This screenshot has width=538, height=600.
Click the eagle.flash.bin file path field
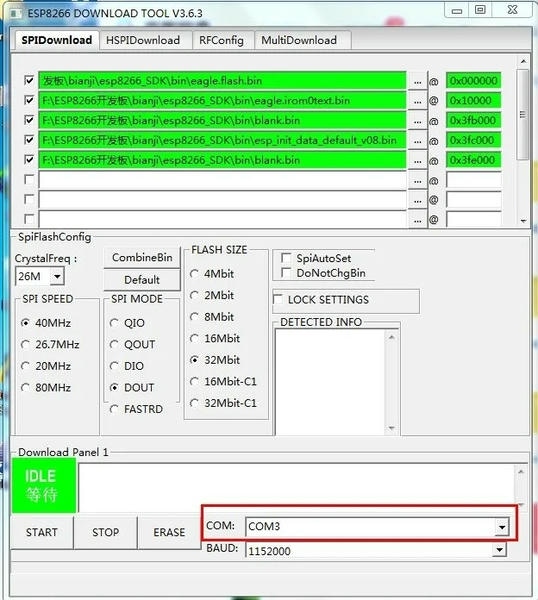pos(222,81)
